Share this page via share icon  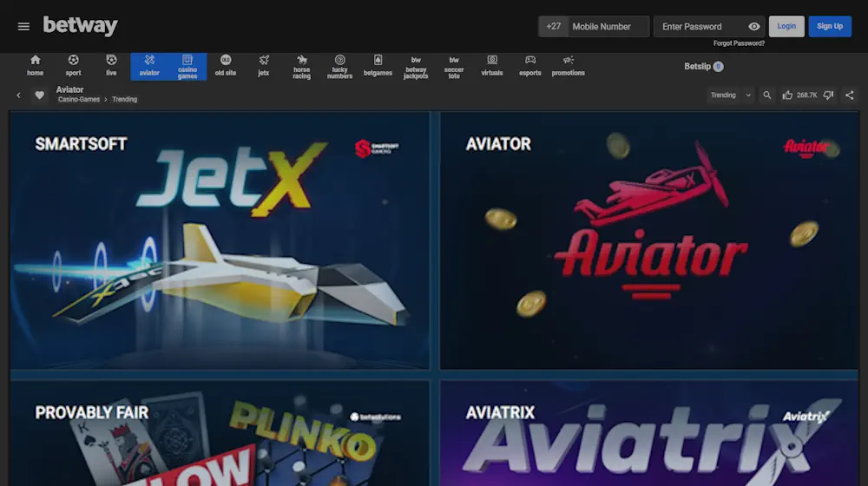850,95
